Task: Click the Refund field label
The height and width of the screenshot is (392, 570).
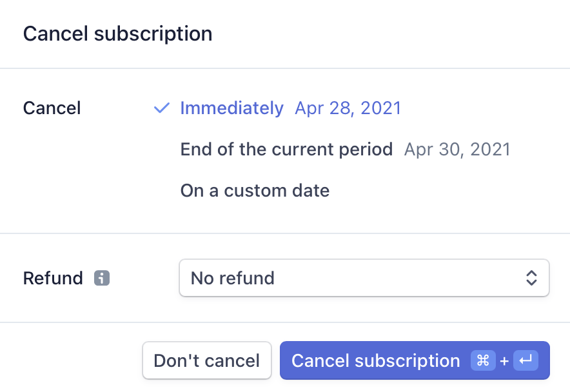Action: (x=53, y=278)
